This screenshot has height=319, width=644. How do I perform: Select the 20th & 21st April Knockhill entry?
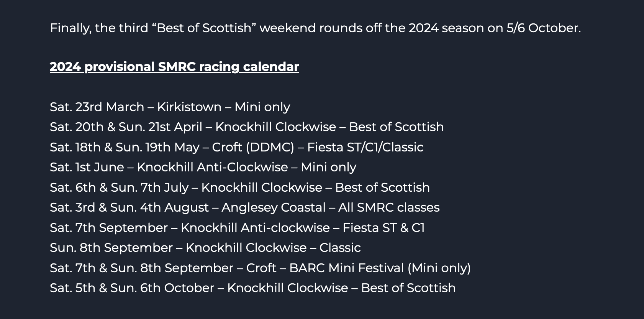[x=247, y=127]
